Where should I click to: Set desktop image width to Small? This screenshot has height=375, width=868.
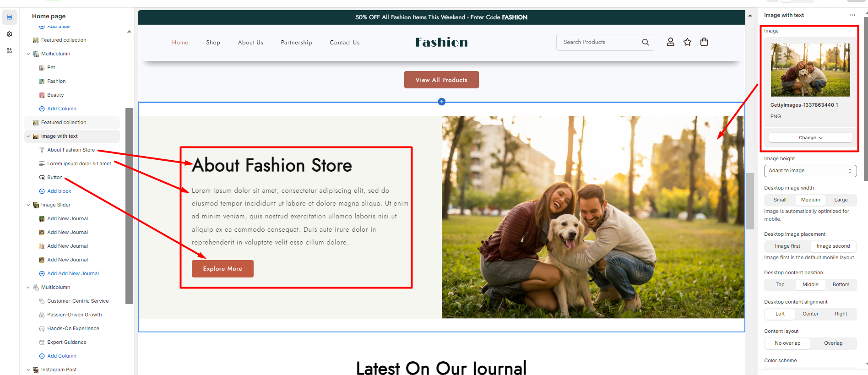pyautogui.click(x=780, y=200)
